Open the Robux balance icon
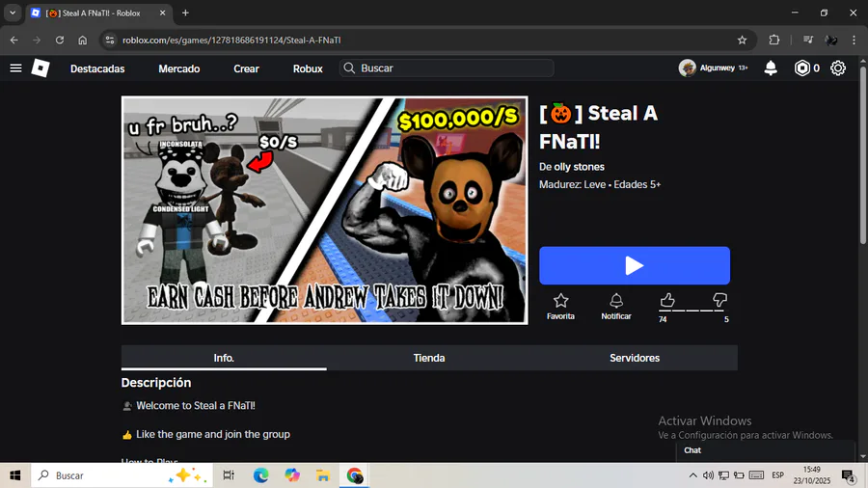The height and width of the screenshot is (488, 868). (x=802, y=68)
